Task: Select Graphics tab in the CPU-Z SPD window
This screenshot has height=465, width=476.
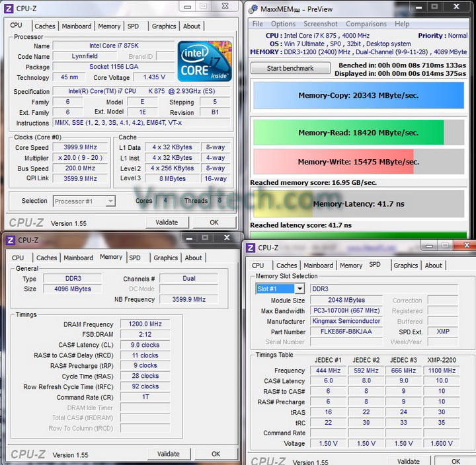Action: tap(406, 266)
